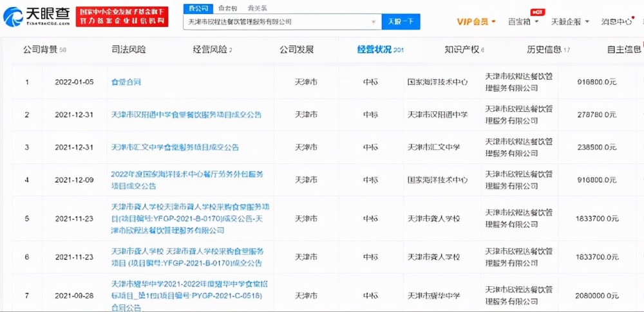This screenshot has height=312, width=644.
Task: Click 天津市 region cell in row 4
Action: click(306, 180)
